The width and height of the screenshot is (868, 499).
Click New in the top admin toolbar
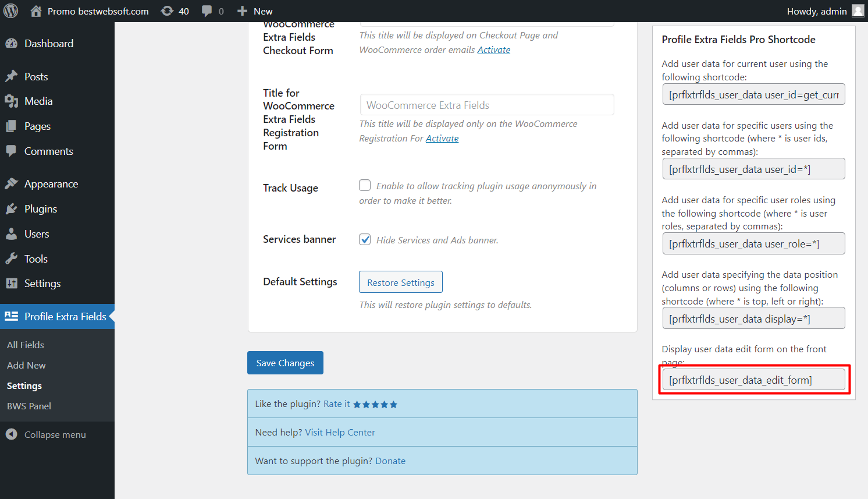[255, 10]
